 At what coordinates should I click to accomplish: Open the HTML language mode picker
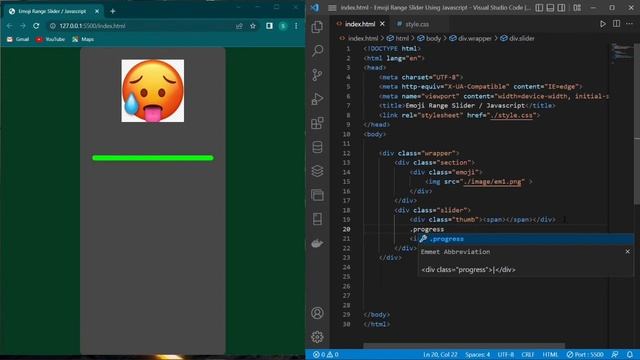click(x=550, y=354)
